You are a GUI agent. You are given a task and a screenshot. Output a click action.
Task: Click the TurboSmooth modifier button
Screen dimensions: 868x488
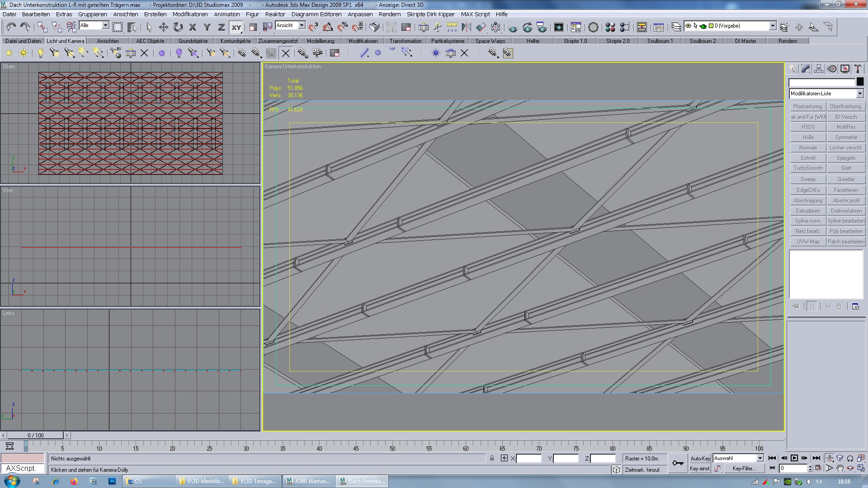pos(808,168)
